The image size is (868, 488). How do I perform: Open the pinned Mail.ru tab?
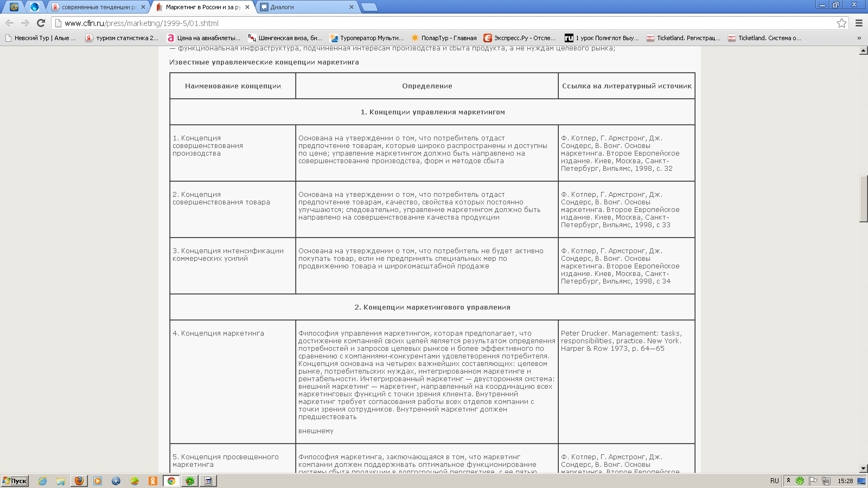[x=14, y=7]
